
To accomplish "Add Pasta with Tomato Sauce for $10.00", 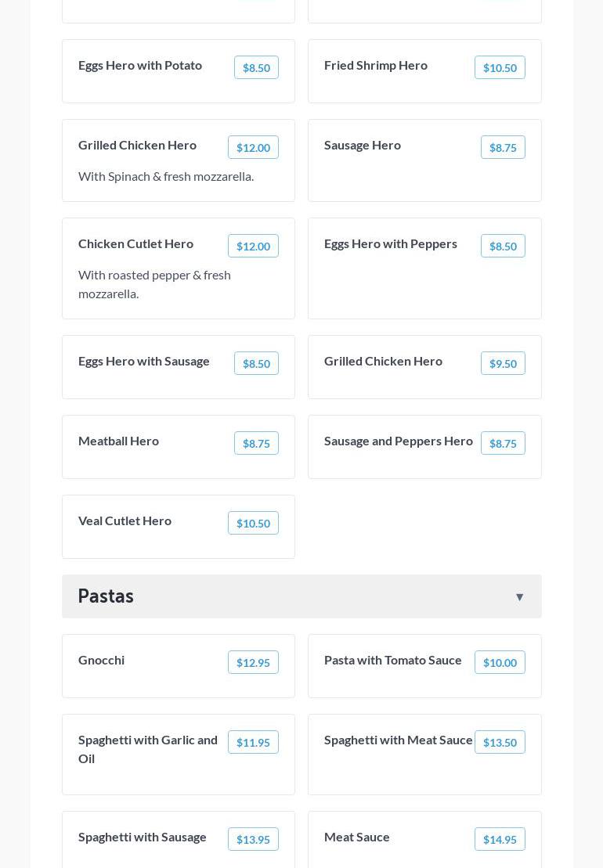I will tap(500, 663).
